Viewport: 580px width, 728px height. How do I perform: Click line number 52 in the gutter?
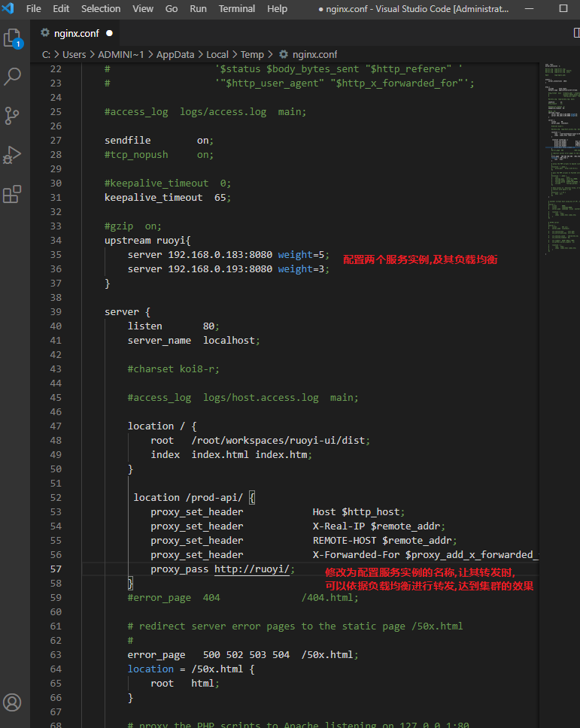coord(56,497)
